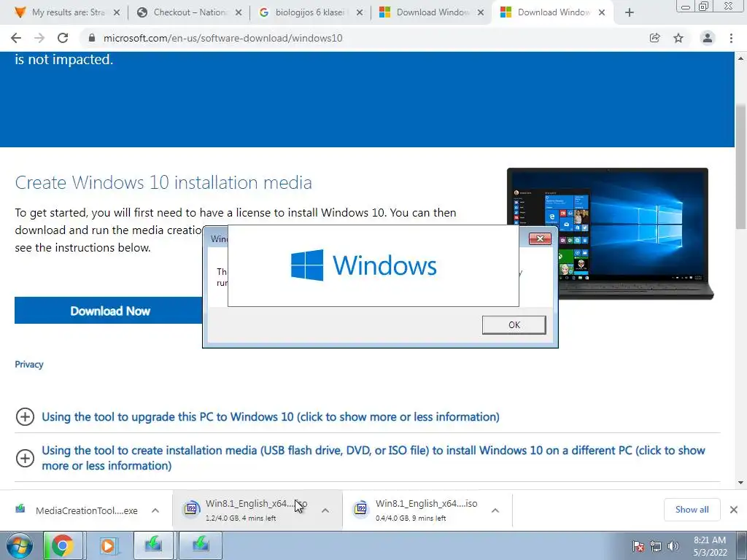Screen dimensions: 747x560
Task: Click the page scrollbar down arrow
Action: (741, 483)
